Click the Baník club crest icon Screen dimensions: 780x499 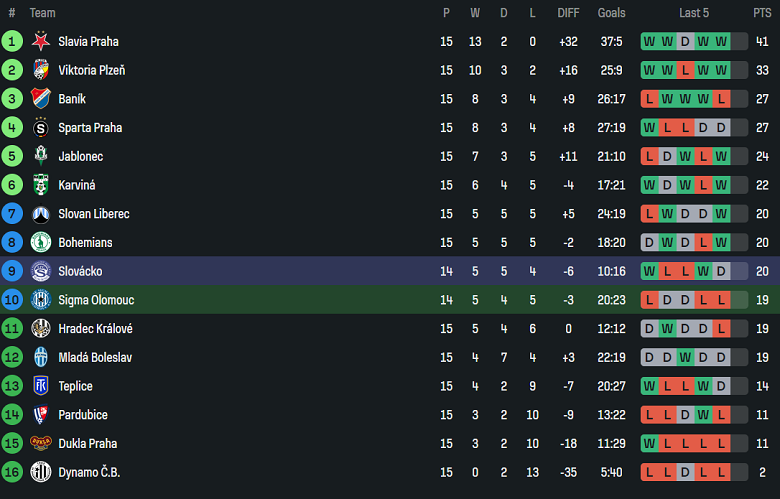41,99
